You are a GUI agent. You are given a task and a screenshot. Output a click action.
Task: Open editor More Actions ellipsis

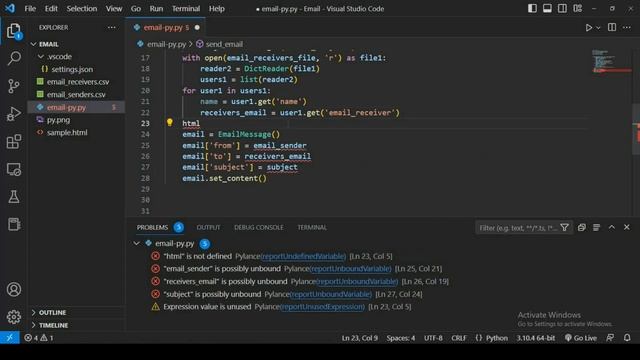(x=627, y=27)
